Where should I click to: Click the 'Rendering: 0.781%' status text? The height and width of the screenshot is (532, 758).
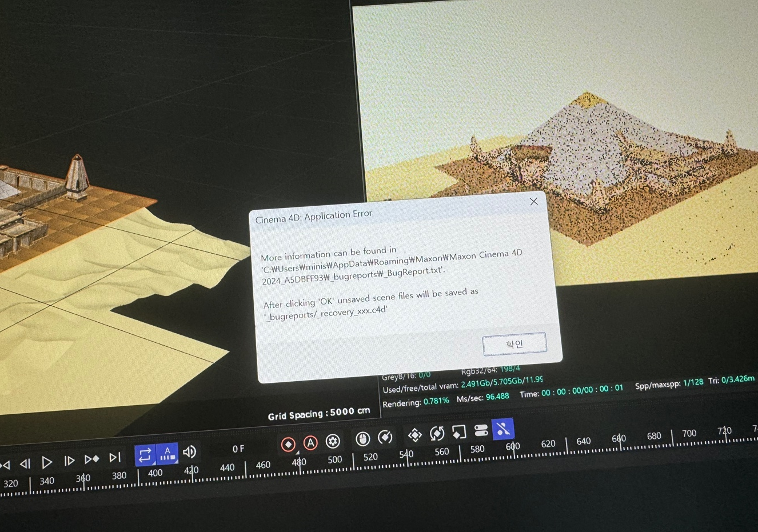tap(416, 402)
